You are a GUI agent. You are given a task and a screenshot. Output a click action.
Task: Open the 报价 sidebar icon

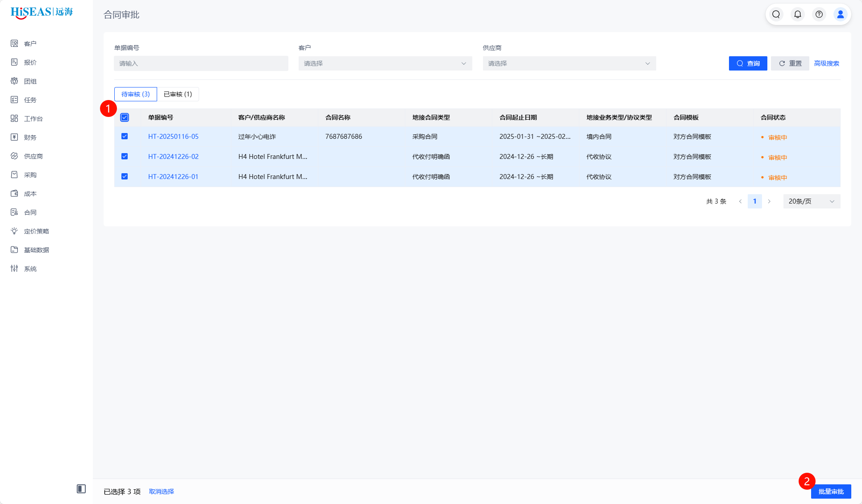coord(14,62)
